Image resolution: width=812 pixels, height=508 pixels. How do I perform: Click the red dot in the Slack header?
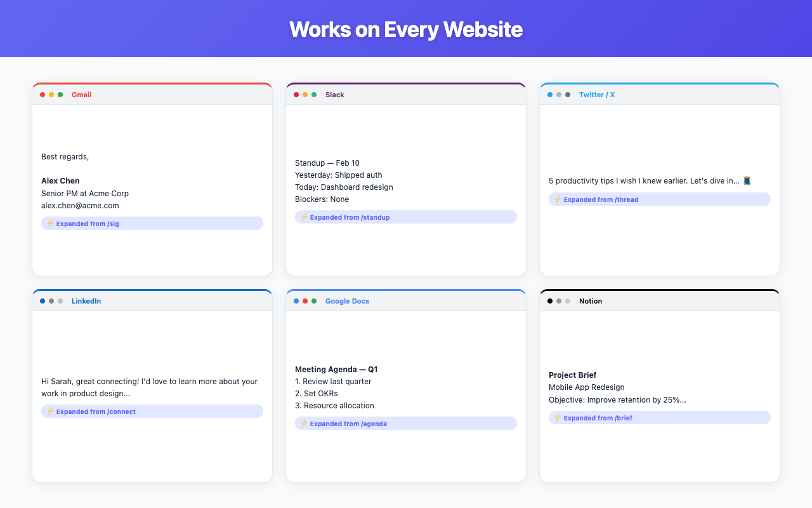[x=296, y=95]
